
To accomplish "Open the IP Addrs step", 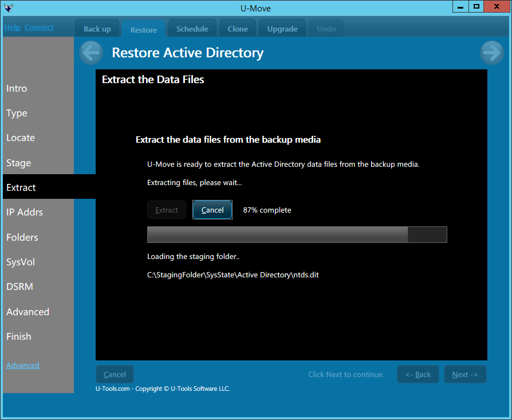I will point(25,212).
